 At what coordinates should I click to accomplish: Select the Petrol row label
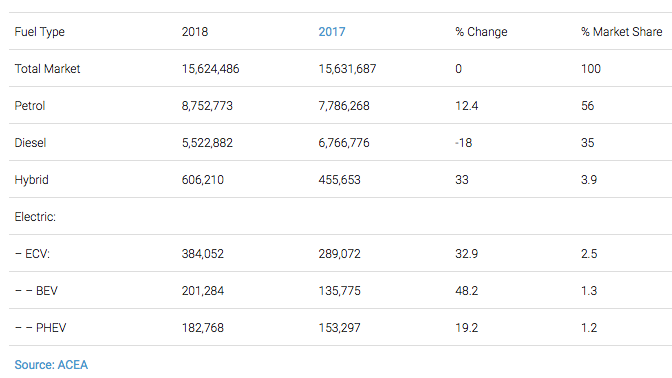click(30, 106)
